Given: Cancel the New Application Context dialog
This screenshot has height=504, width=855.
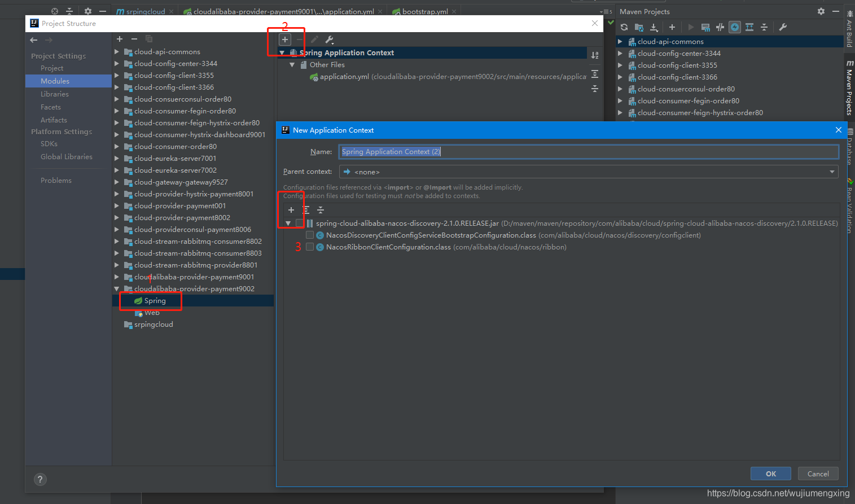Looking at the screenshot, I should tap(818, 474).
